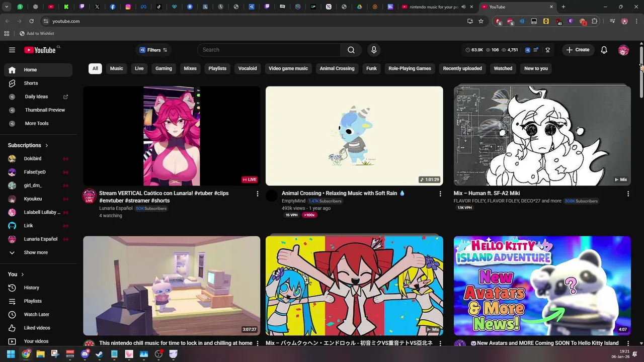Image resolution: width=644 pixels, height=362 pixels.
Task: Select the Mixes filter chip
Action: (x=190, y=68)
